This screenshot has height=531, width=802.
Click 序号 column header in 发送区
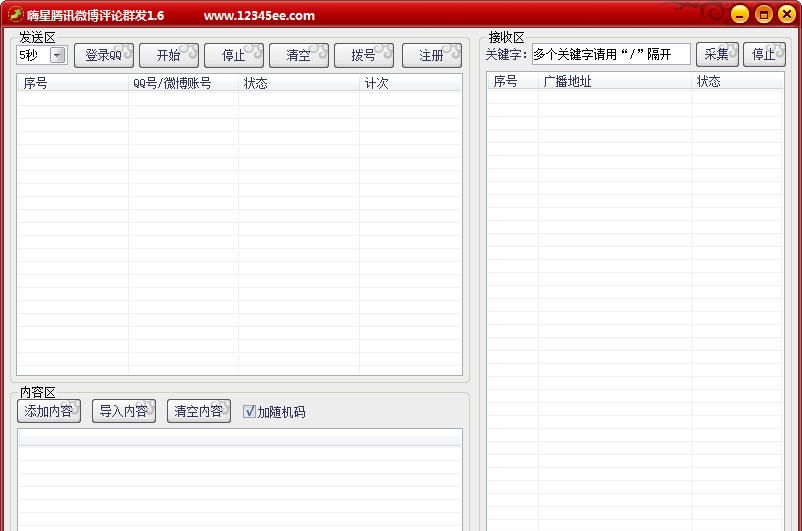pos(73,83)
